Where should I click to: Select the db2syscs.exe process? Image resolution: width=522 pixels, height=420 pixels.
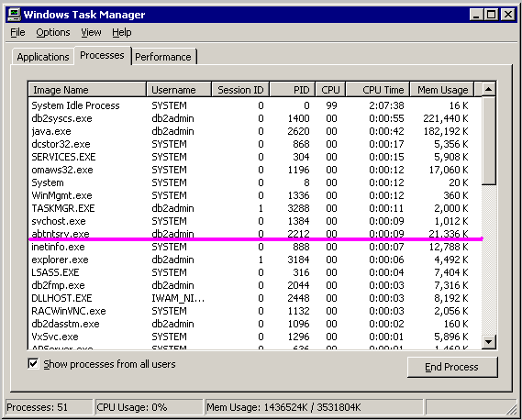click(255, 118)
